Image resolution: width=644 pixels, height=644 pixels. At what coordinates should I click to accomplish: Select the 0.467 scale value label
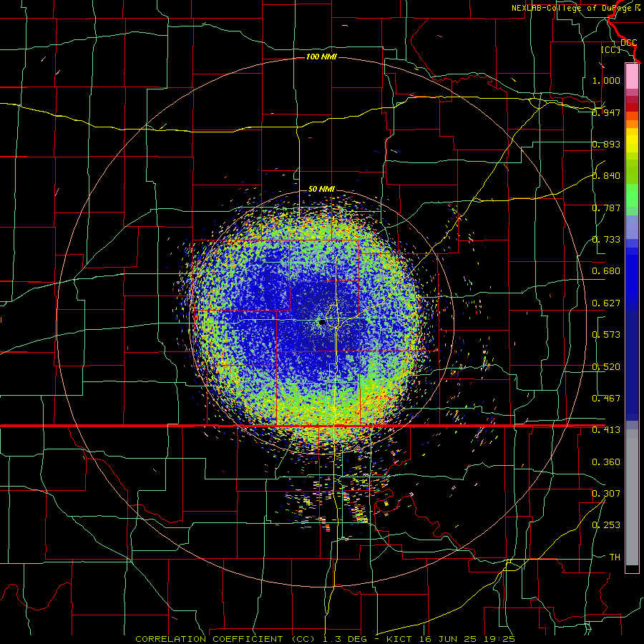(606, 399)
